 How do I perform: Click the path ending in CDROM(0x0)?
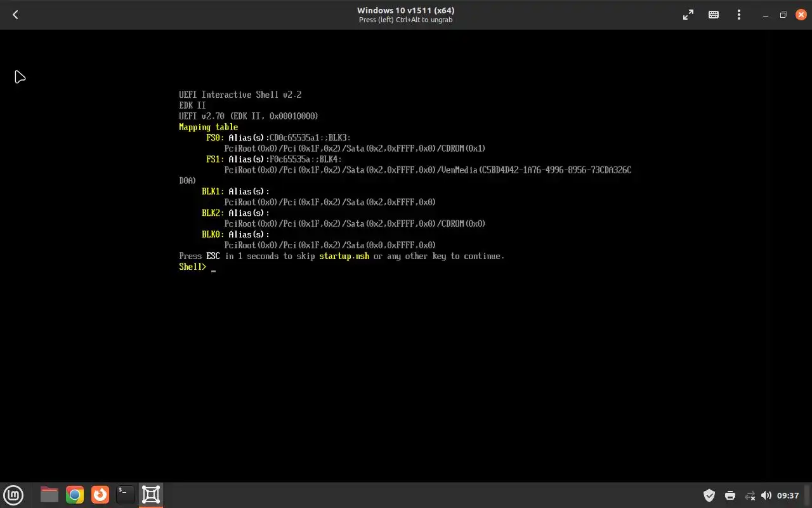click(x=355, y=224)
